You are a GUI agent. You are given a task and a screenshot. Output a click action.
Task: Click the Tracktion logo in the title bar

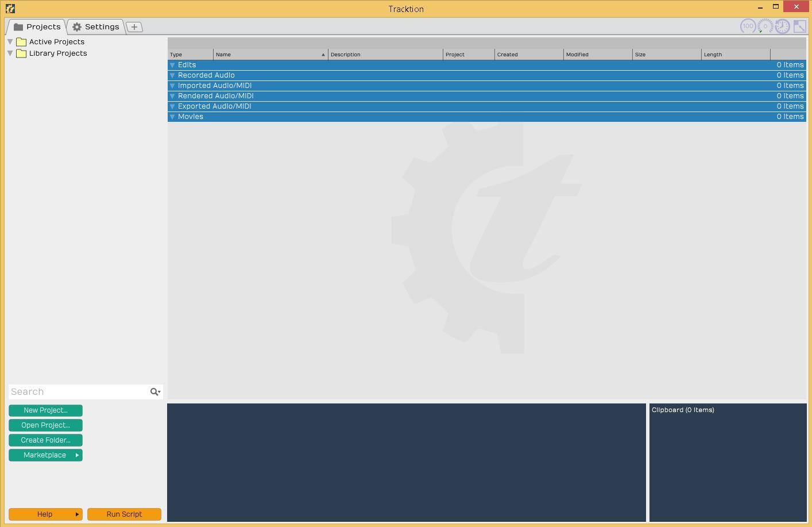[x=10, y=8]
